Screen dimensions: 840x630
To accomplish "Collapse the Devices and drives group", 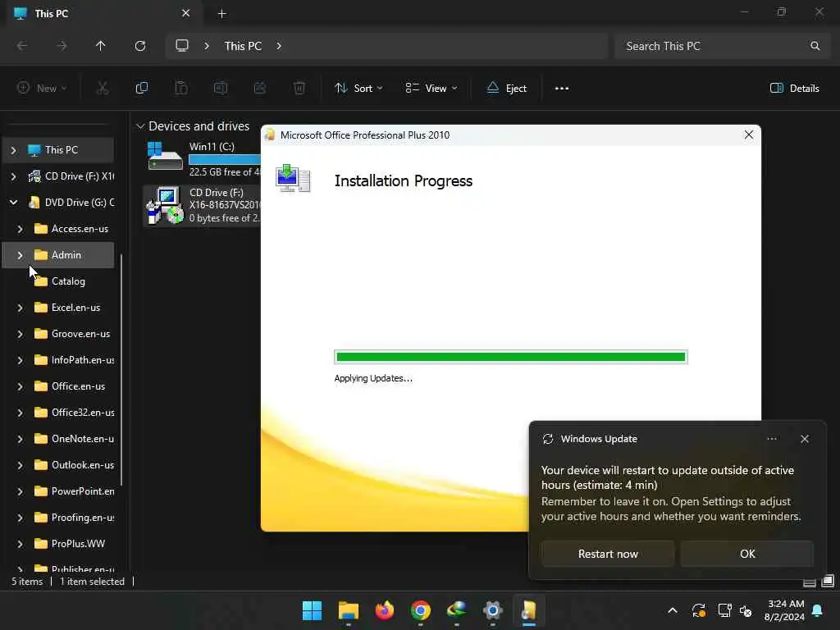I will (x=140, y=126).
